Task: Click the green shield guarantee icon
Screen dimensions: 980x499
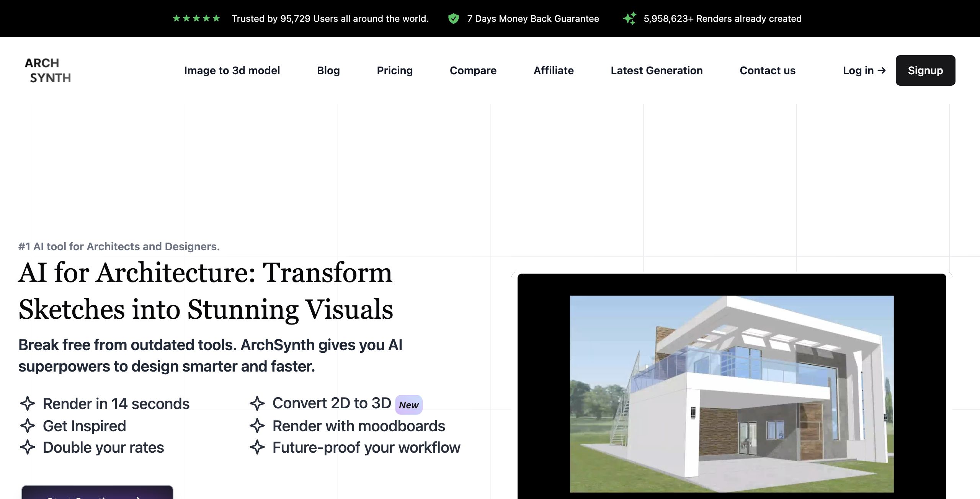Action: coord(454,18)
